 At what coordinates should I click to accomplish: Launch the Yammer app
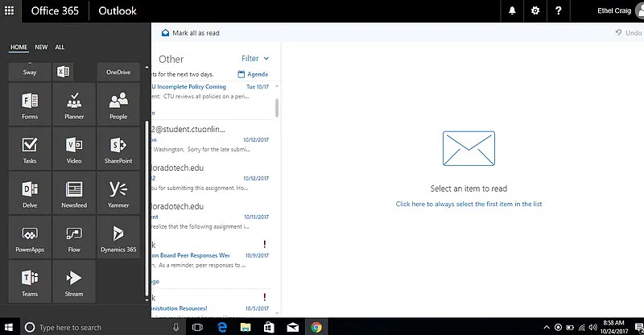(x=118, y=193)
